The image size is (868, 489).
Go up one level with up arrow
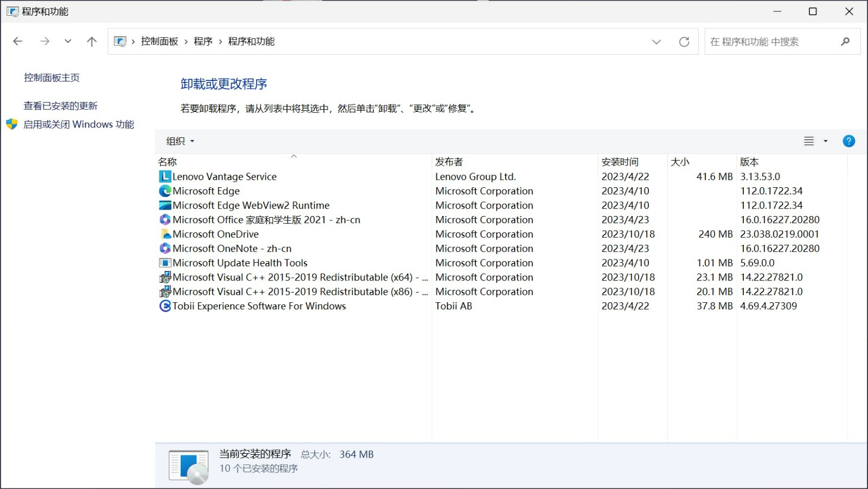(92, 41)
